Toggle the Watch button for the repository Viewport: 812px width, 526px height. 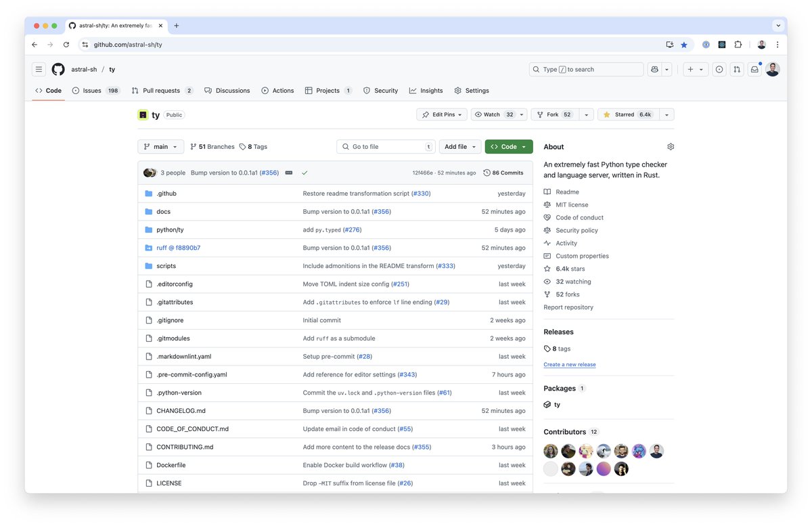tap(500, 114)
